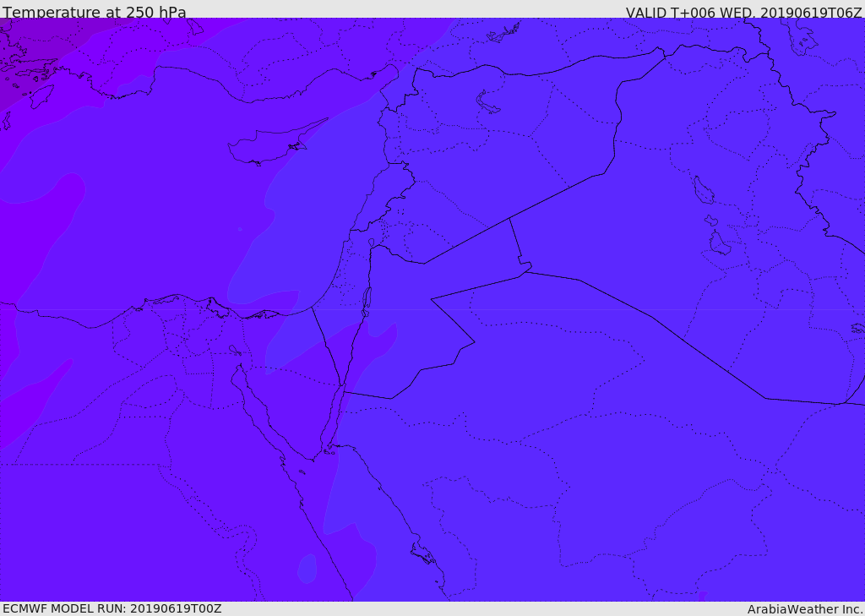
Task: Click the 'Temperature at 250 hPa' title text
Action: click(95, 12)
